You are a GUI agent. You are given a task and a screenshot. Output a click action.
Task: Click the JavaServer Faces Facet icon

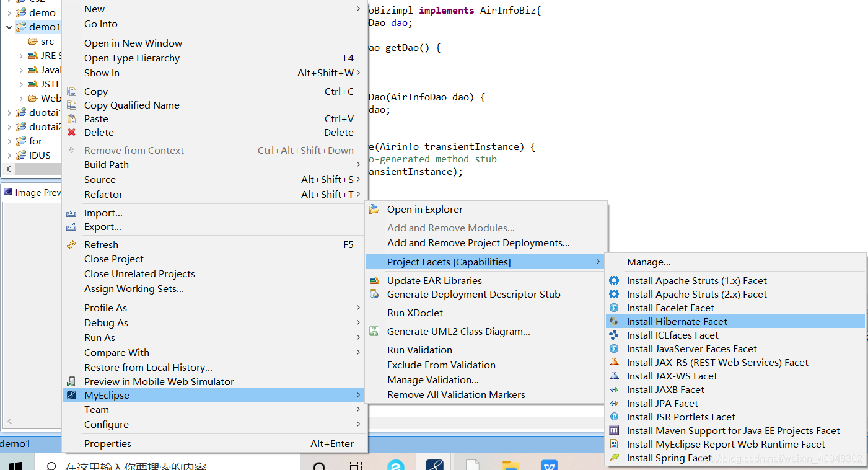coord(614,348)
